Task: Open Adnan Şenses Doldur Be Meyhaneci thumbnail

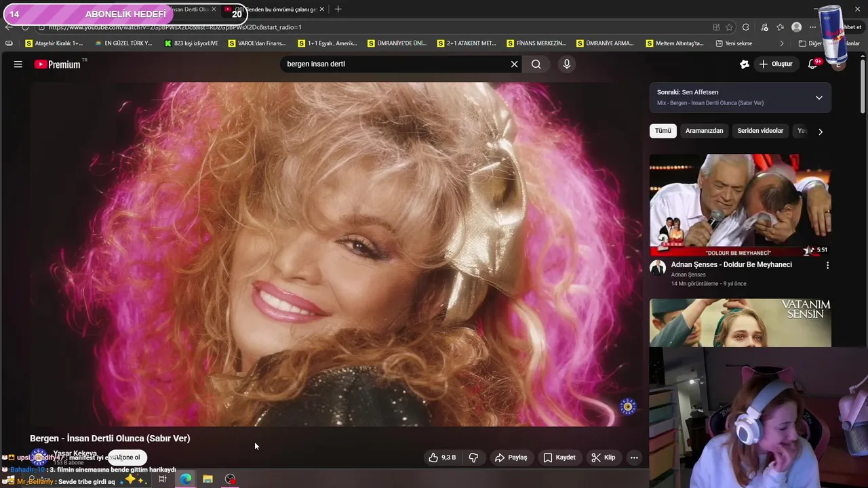Action: coord(741,205)
